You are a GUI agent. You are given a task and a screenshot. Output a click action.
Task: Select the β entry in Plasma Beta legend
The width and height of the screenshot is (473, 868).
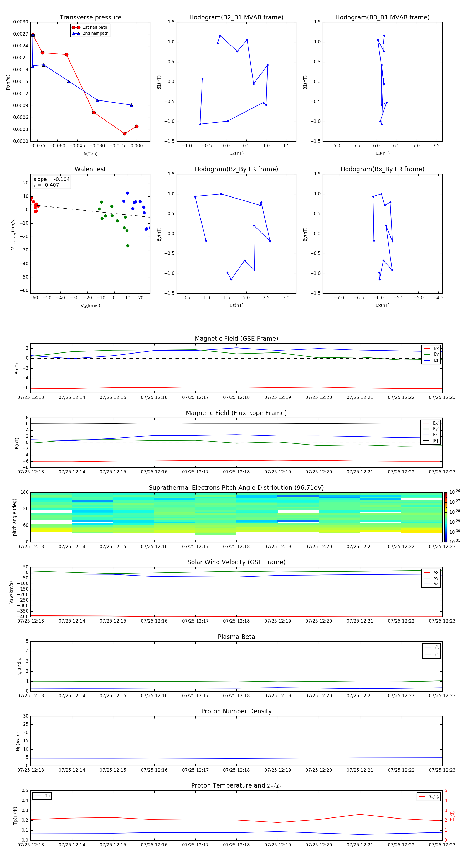[x=431, y=654]
